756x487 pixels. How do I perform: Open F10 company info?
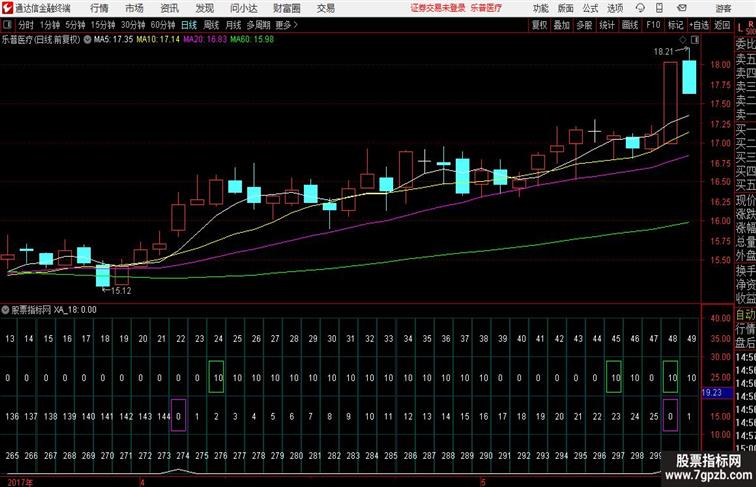click(x=653, y=25)
